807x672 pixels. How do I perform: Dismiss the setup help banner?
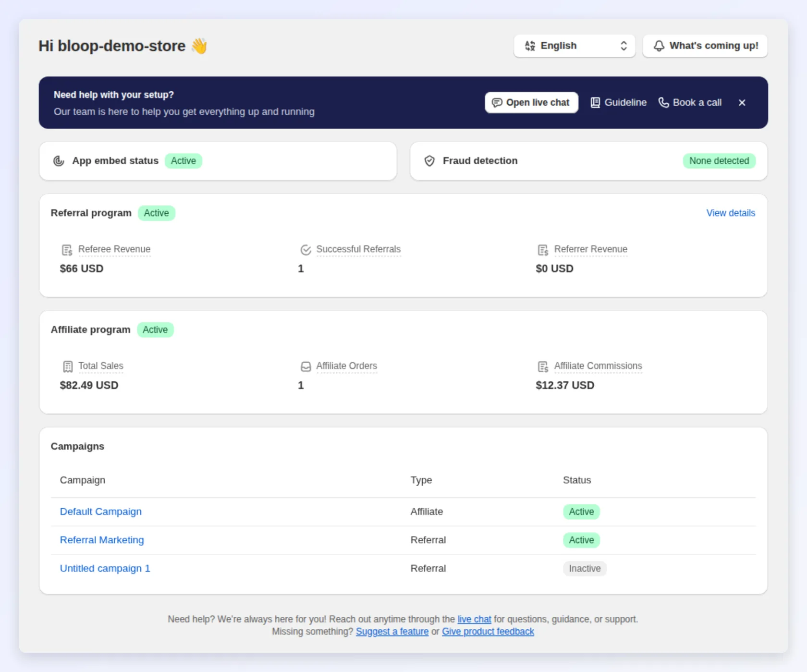742,103
